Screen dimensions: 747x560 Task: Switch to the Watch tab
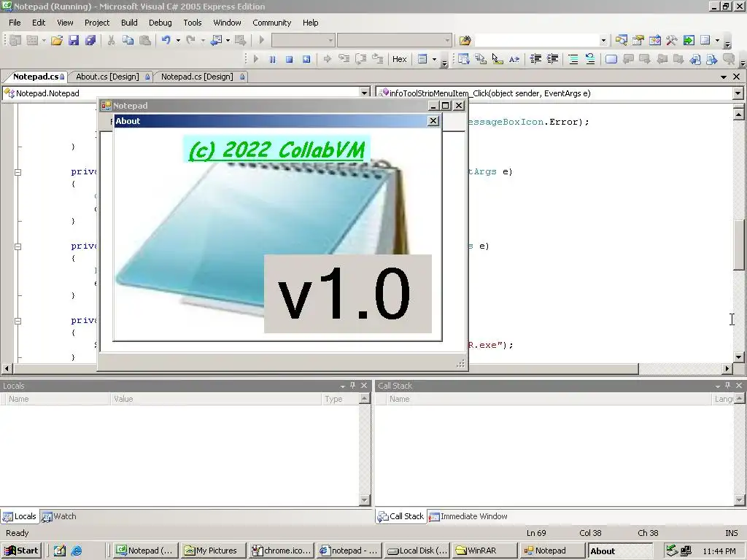click(59, 516)
